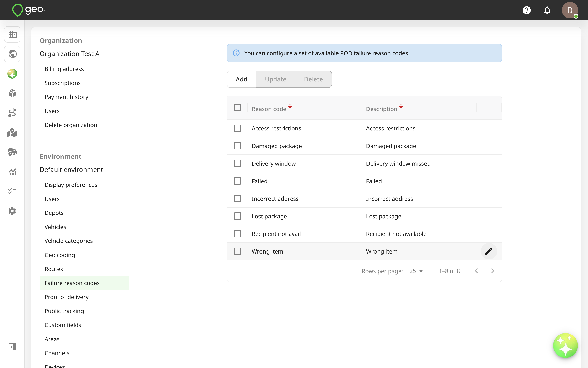Check the Lost package row checkbox

237,216
